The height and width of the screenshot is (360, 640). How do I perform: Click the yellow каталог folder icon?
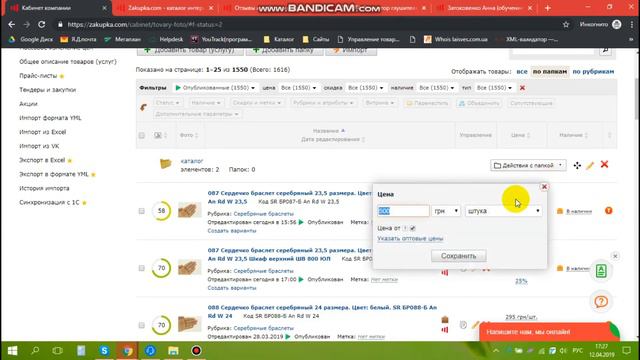pyautogui.click(x=165, y=164)
